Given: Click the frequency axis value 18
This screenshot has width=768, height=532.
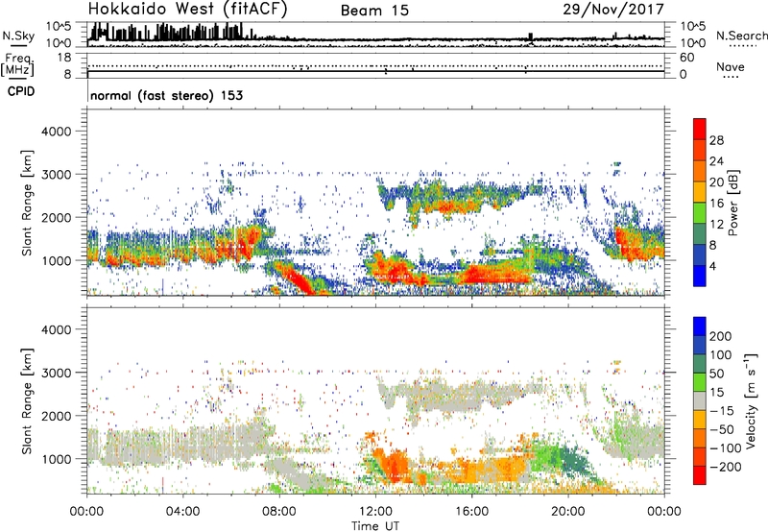Looking at the screenshot, I should pyautogui.click(x=64, y=58).
